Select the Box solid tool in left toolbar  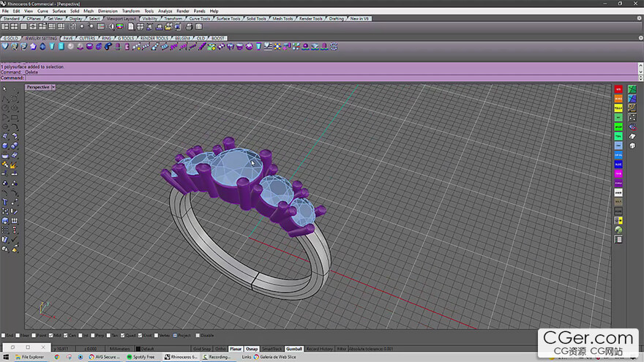5,146
